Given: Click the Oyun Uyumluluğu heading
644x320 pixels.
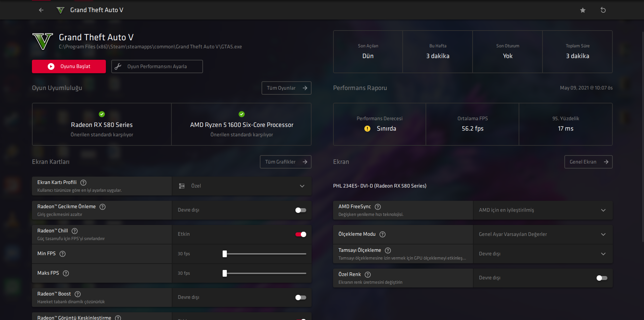Looking at the screenshot, I should [57, 88].
